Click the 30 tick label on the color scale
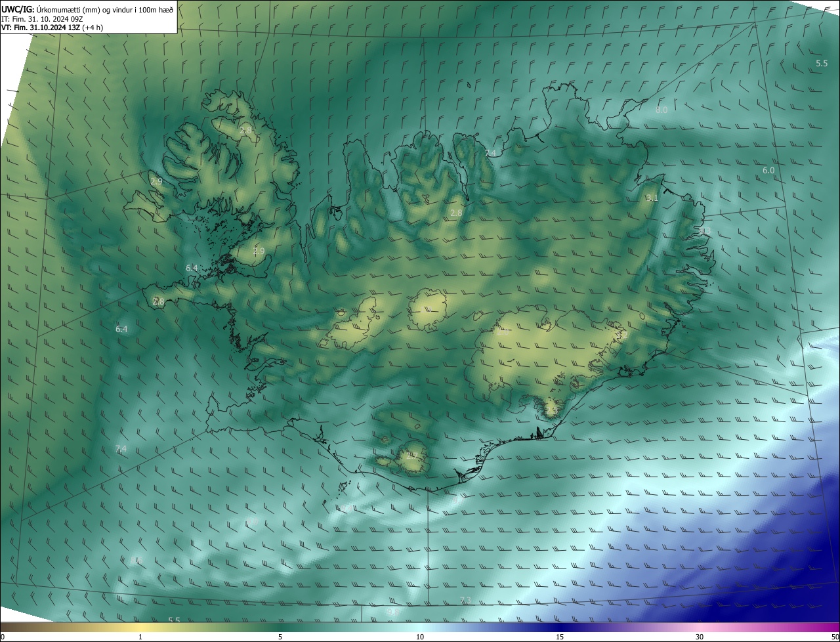Image resolution: width=840 pixels, height=642 pixels. [x=700, y=637]
